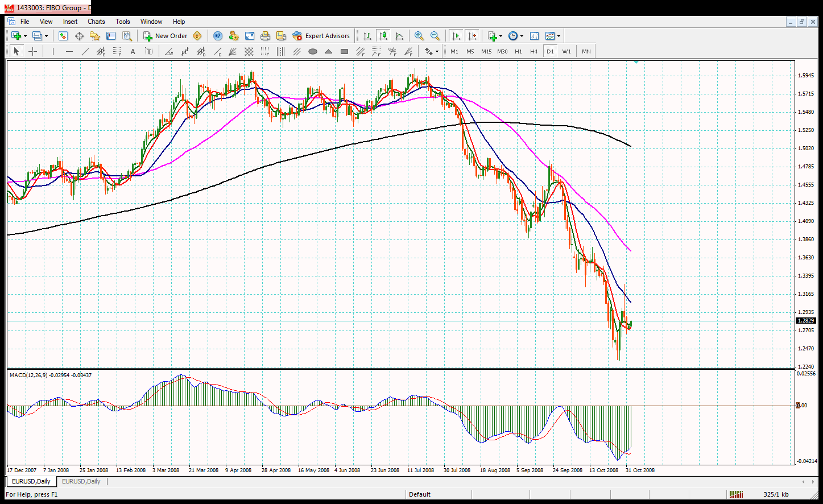
Task: Click the connection status bars indicator
Action: pos(736,494)
